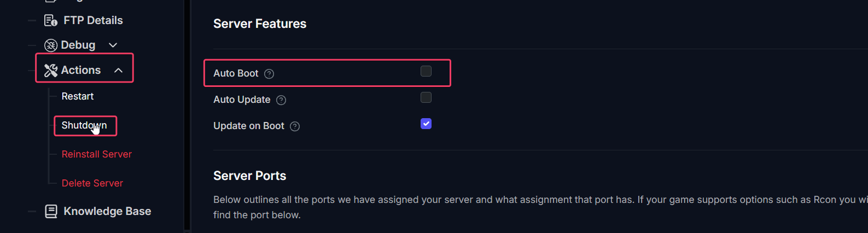Click the Delete Server link
This screenshot has height=233, width=868.
pos(92,183)
